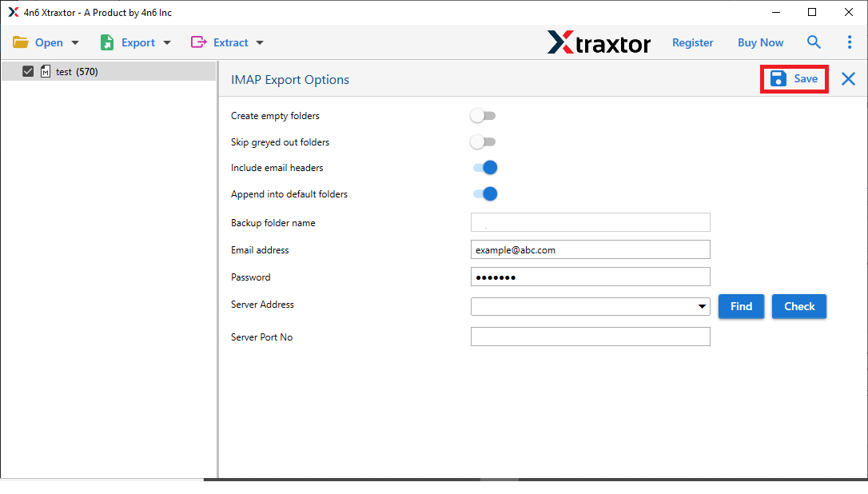The image size is (868, 494).
Task: Click the search magnifier icon
Action: click(x=813, y=42)
